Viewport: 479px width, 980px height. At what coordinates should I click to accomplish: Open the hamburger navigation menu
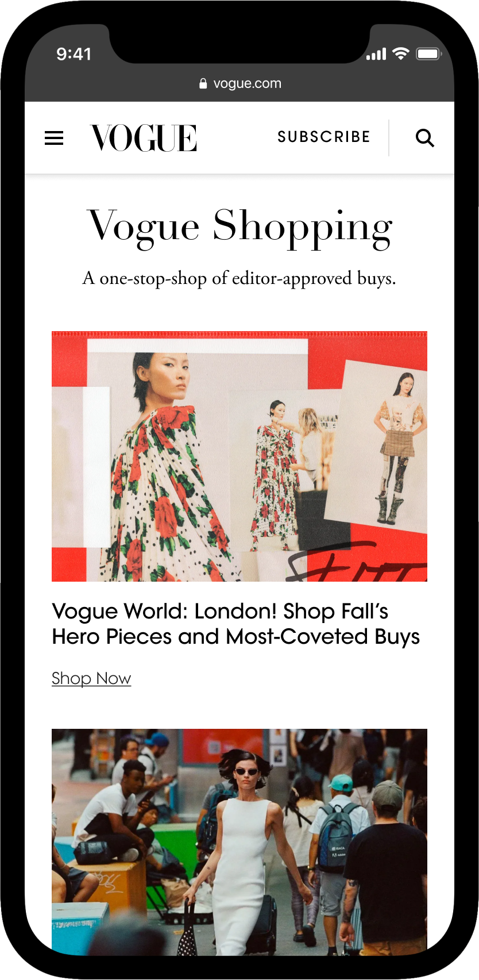pyautogui.click(x=54, y=138)
